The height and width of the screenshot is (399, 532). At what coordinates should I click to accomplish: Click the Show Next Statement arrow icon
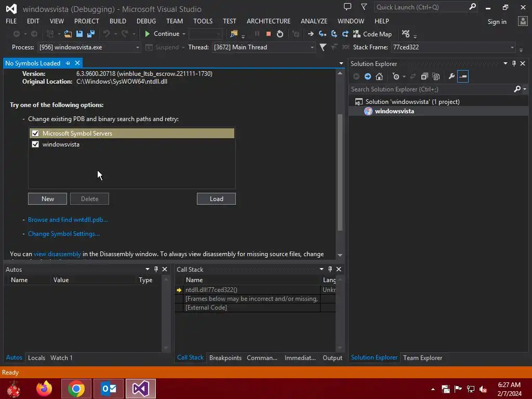(311, 34)
